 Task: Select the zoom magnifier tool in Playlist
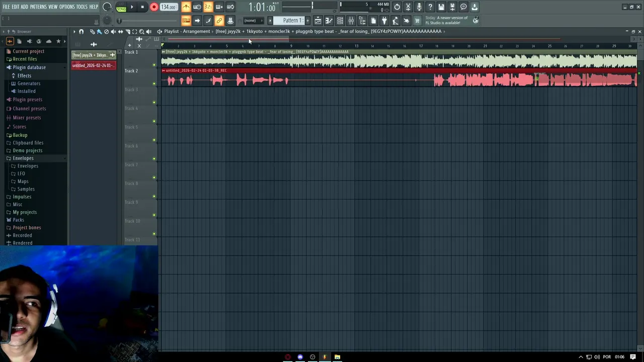[141, 32]
